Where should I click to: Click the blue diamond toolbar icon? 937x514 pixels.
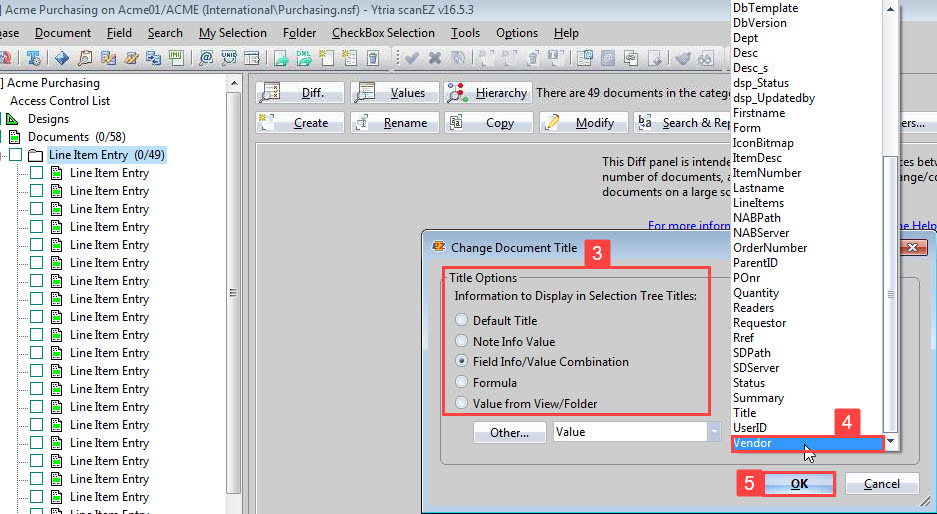click(x=62, y=57)
